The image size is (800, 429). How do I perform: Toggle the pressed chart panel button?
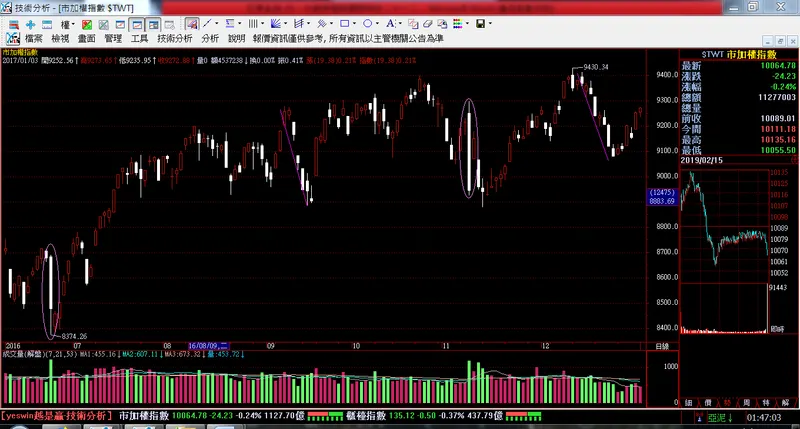click(x=137, y=24)
